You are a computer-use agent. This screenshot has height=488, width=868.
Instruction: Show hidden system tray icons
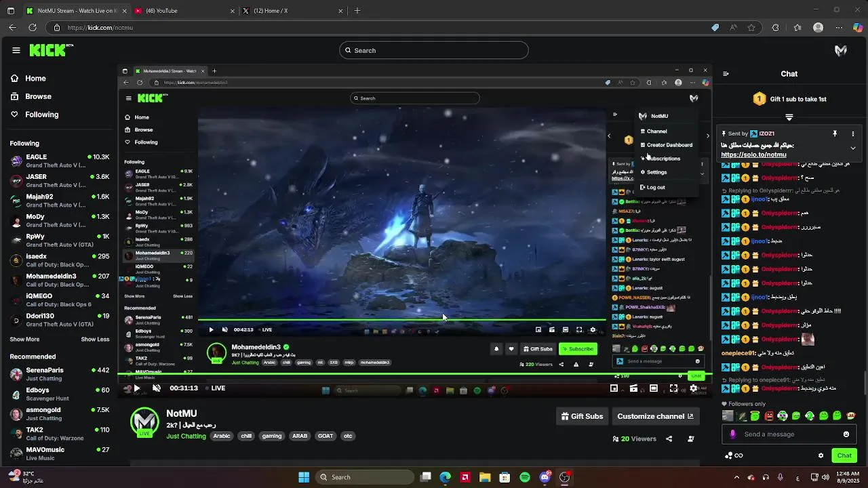click(x=736, y=477)
